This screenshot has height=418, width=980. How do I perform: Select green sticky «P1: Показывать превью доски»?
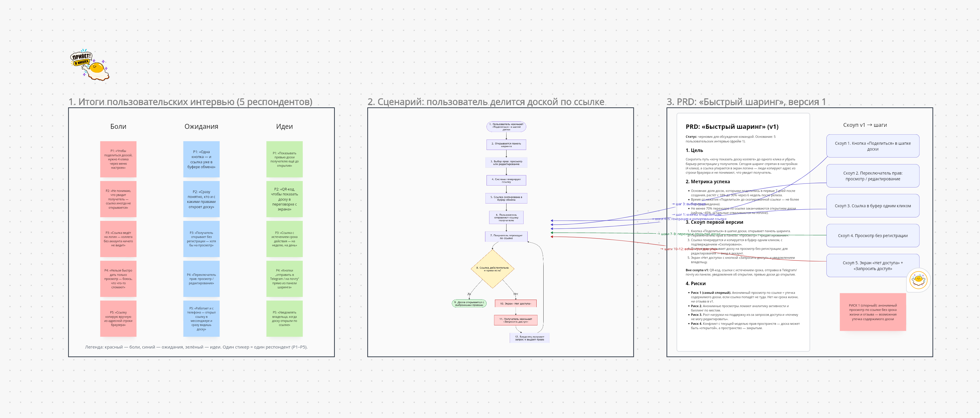tap(285, 159)
